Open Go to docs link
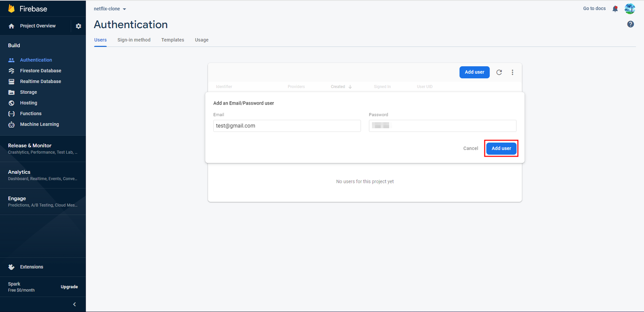 tap(594, 8)
